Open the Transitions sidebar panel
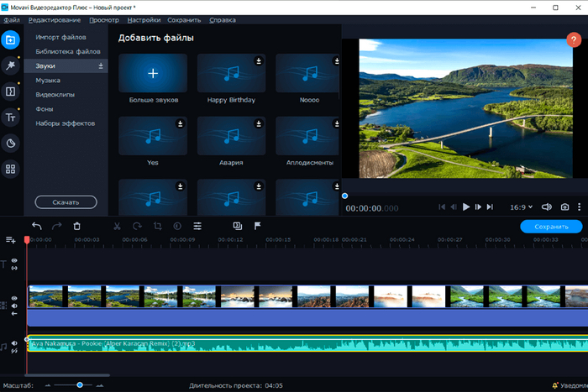588x392 pixels. point(11,91)
